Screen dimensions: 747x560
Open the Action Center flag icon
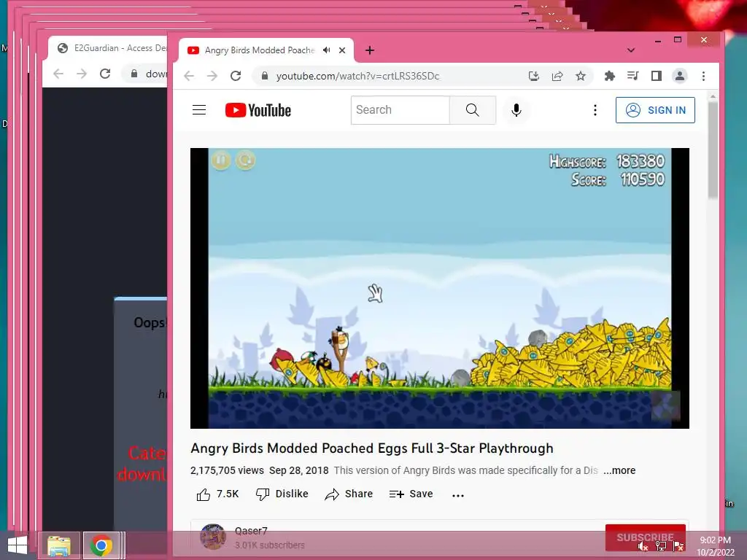click(x=678, y=545)
